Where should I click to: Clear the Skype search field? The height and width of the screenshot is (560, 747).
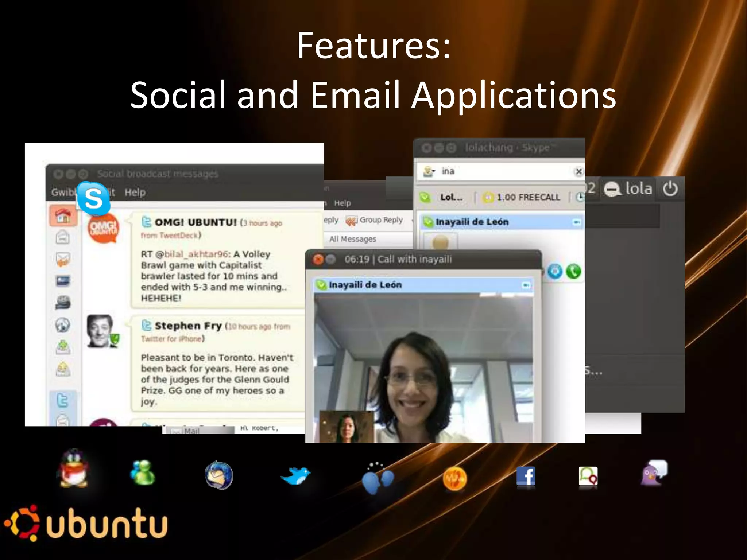578,171
